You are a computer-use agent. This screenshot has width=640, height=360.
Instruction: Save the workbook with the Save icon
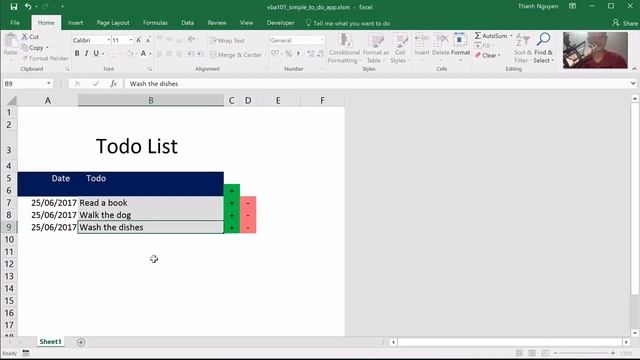(x=14, y=7)
